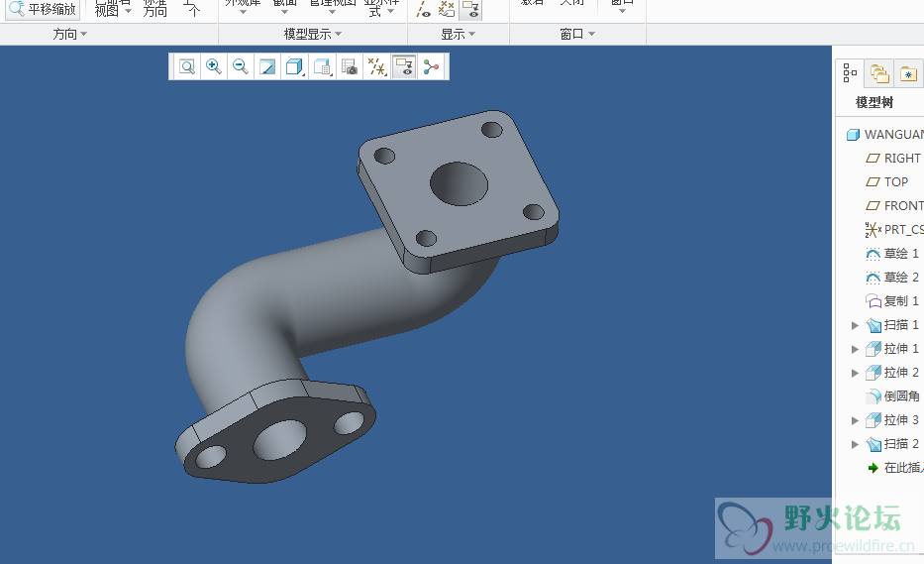Click the Refit zoom-to-fit icon

(x=187, y=66)
